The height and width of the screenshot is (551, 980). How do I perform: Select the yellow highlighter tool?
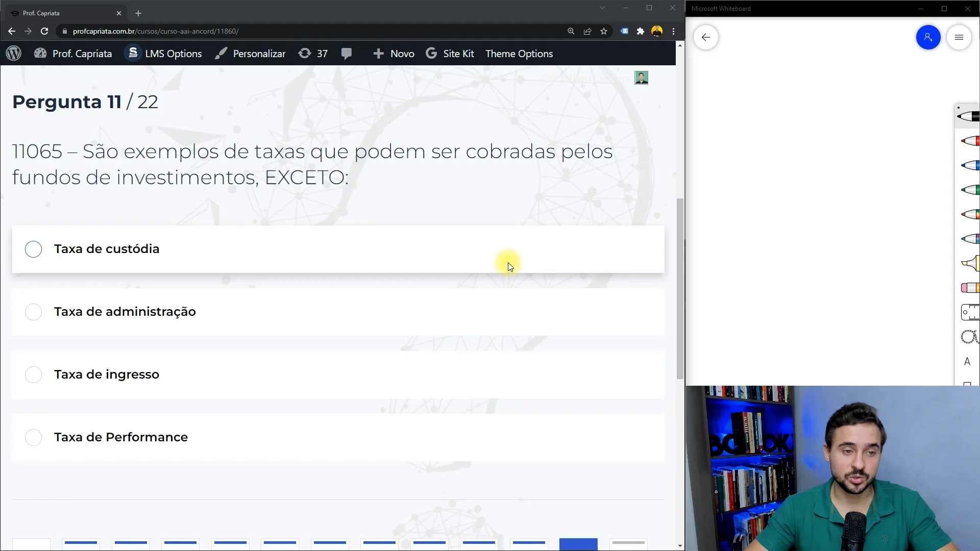pos(970,263)
